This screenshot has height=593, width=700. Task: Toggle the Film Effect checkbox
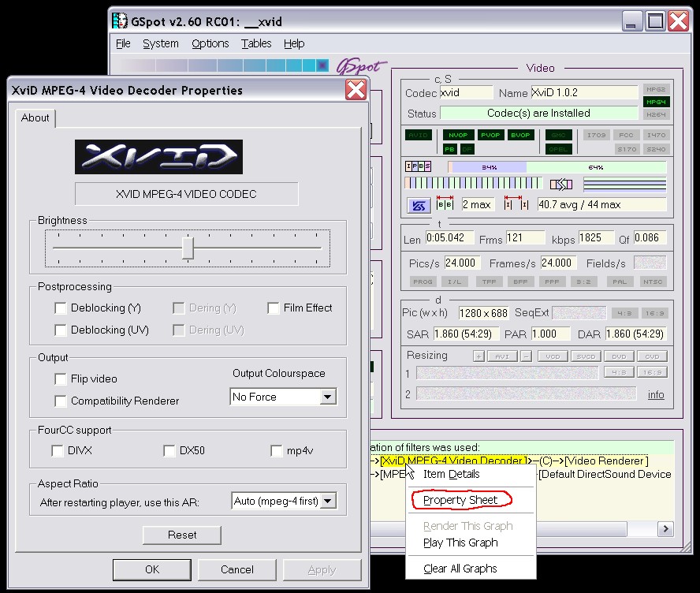tap(274, 308)
